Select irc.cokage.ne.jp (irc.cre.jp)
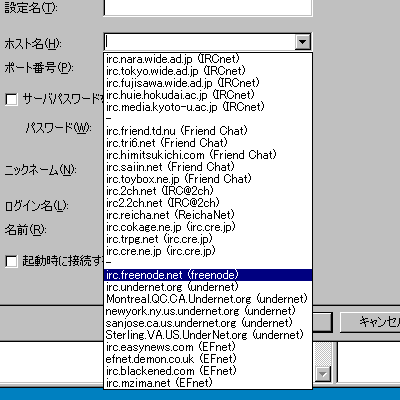400x400 pixels. [208, 227]
